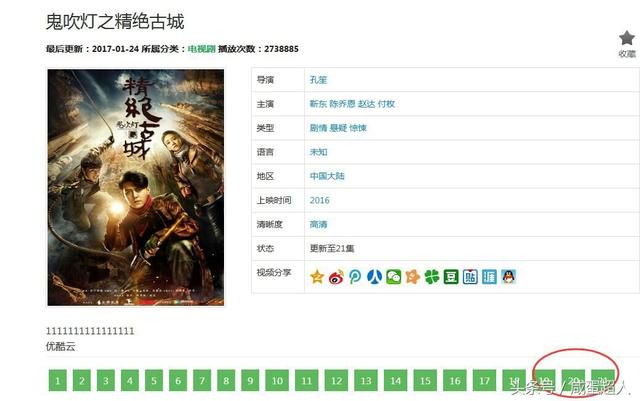The width and height of the screenshot is (640, 401).
Task: Share via the green clover icon
Action: click(432, 277)
